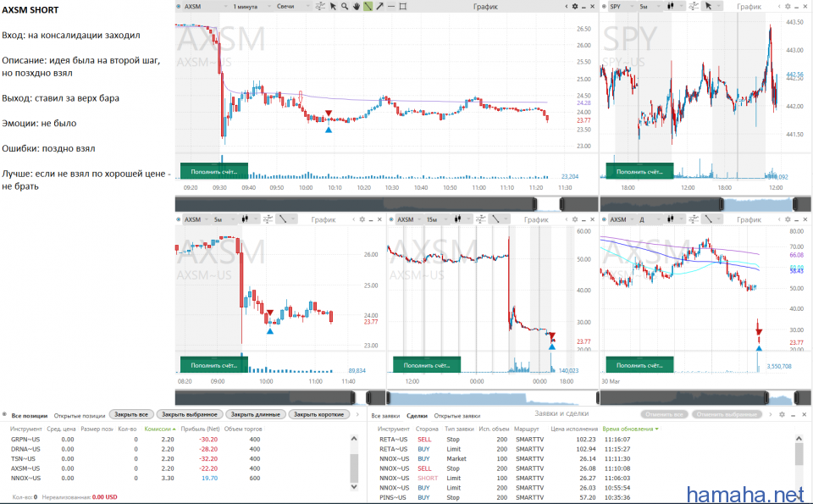Click the 'Отменить все' button
This screenshot has height=504, width=813.
pos(664,414)
